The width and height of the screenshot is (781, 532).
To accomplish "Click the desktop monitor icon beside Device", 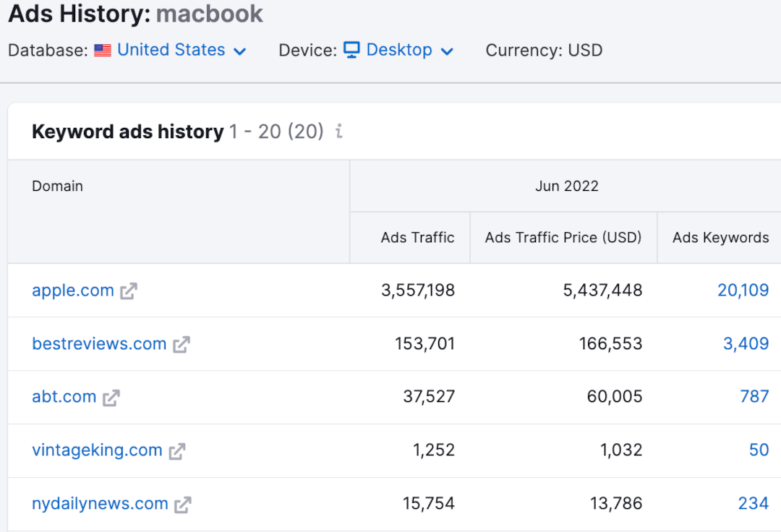I will (351, 50).
